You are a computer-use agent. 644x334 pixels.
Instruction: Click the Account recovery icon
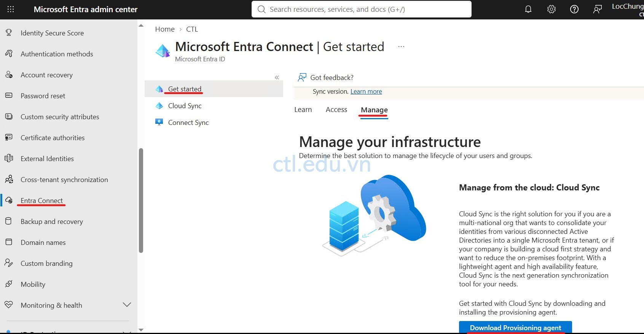(9, 75)
